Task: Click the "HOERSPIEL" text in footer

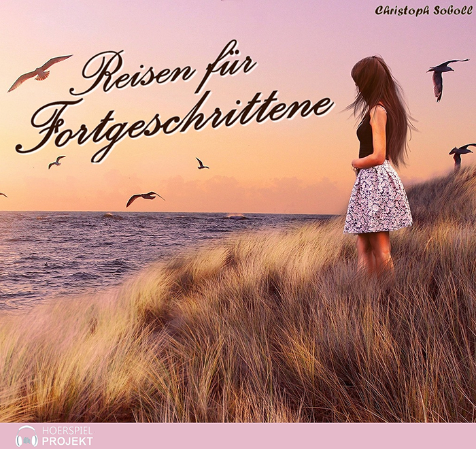Action: 67,431
